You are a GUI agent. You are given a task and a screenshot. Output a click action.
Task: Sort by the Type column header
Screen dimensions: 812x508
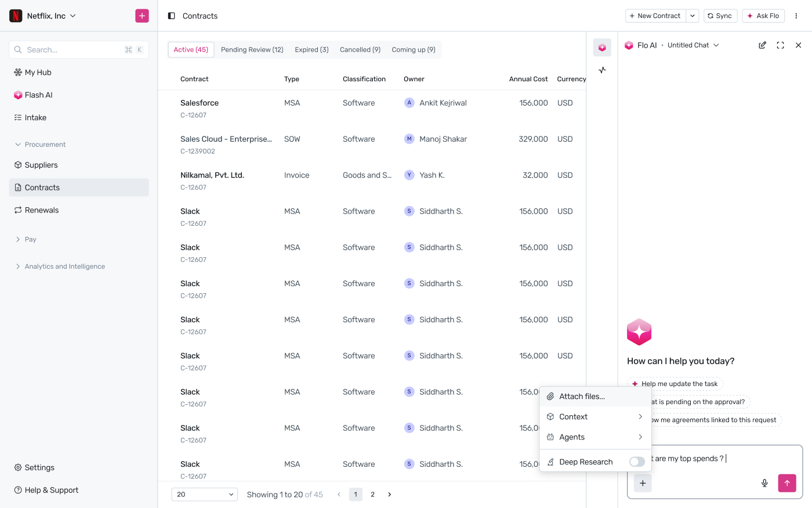coord(292,79)
